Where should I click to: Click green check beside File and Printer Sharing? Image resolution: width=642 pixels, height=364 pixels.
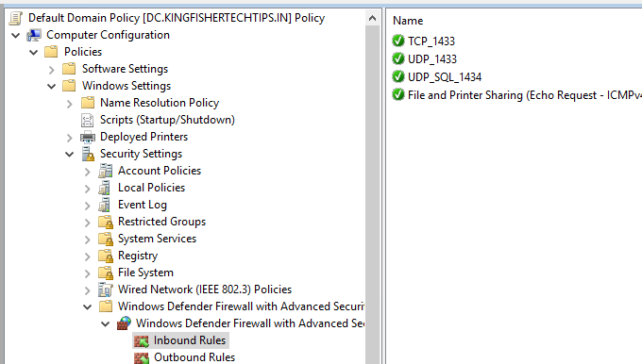(398, 95)
